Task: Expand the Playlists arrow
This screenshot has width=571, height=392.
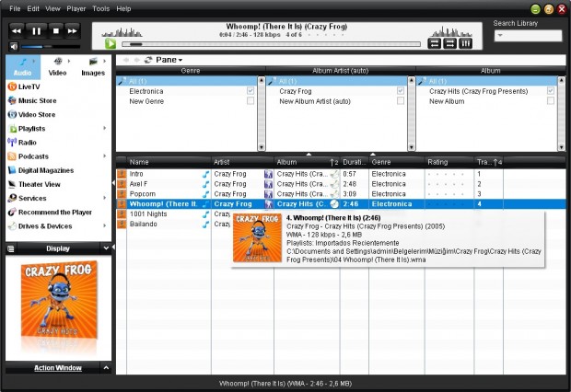Action: point(104,128)
